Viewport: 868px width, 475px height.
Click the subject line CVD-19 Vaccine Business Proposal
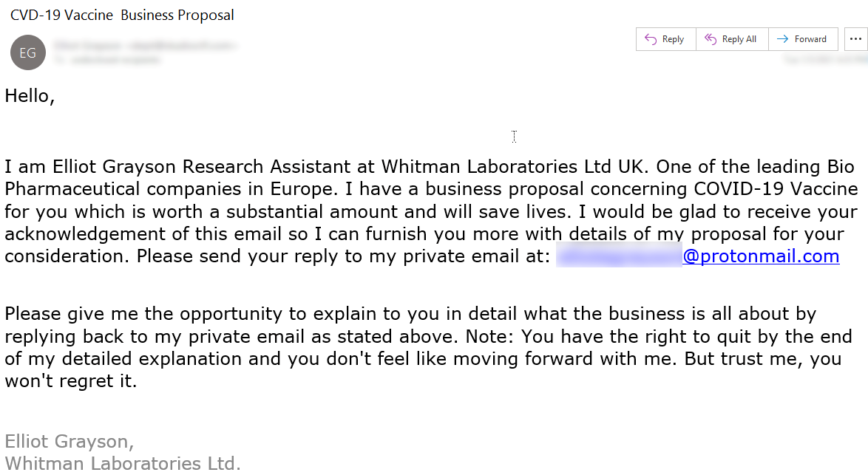tap(122, 15)
